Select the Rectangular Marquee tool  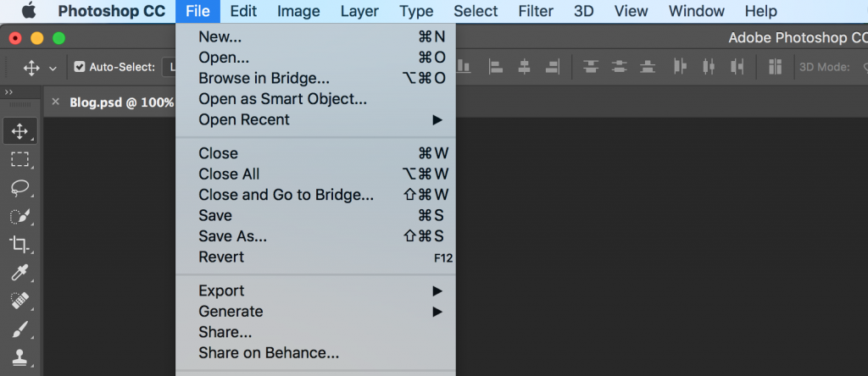(19, 159)
